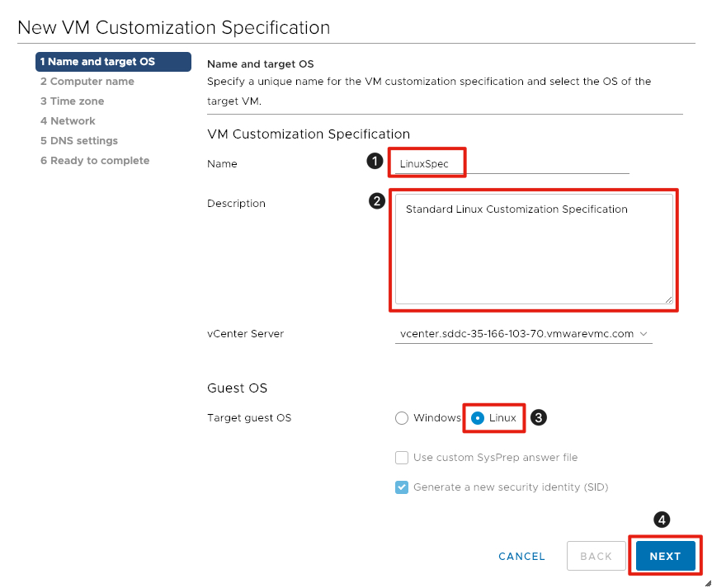Image resolution: width=712 pixels, height=588 pixels.
Task: Select the Linux guest OS radio button
Action: pyautogui.click(x=478, y=418)
